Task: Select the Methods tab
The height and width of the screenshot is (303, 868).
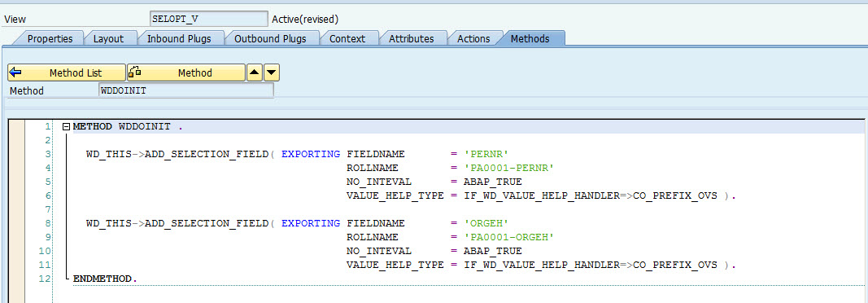Action: click(530, 39)
